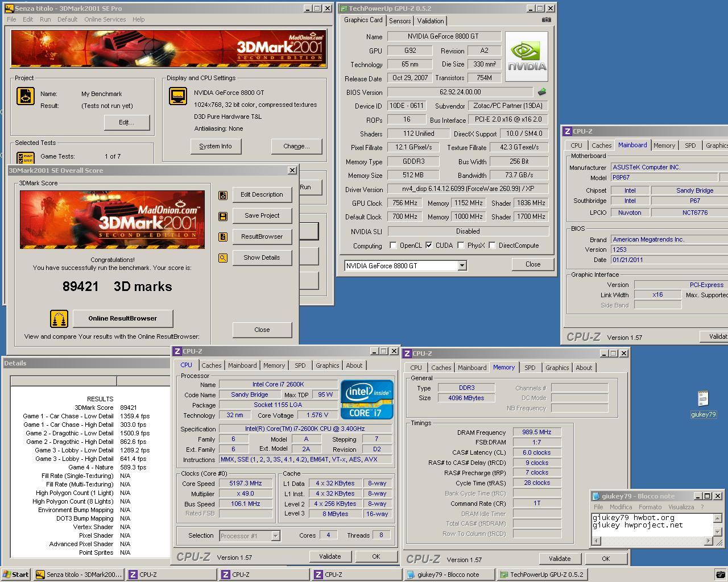Image resolution: width=728 pixels, height=582 pixels.
Task: Click the NVIDIA GeForce 8800 GT name field
Action: 444,36
